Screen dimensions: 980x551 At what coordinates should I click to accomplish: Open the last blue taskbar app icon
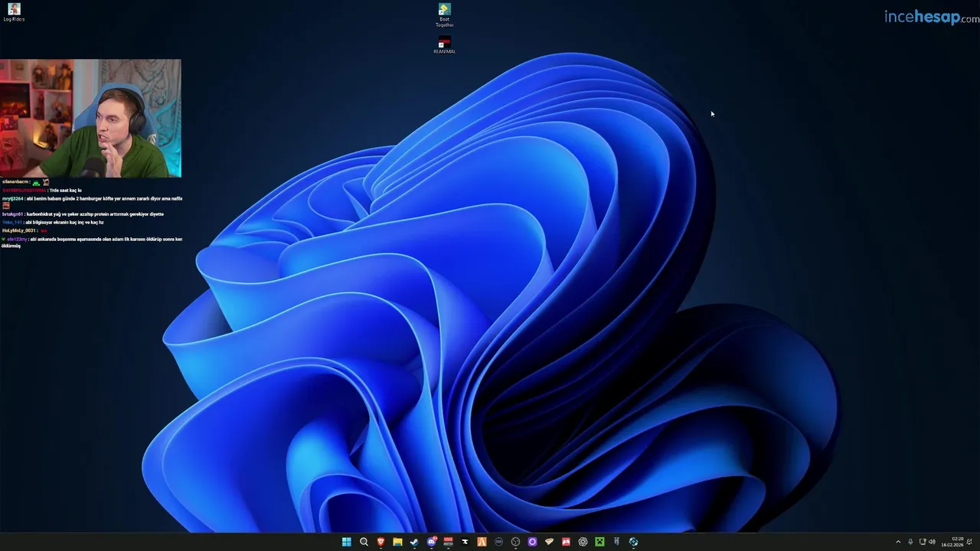click(x=633, y=542)
